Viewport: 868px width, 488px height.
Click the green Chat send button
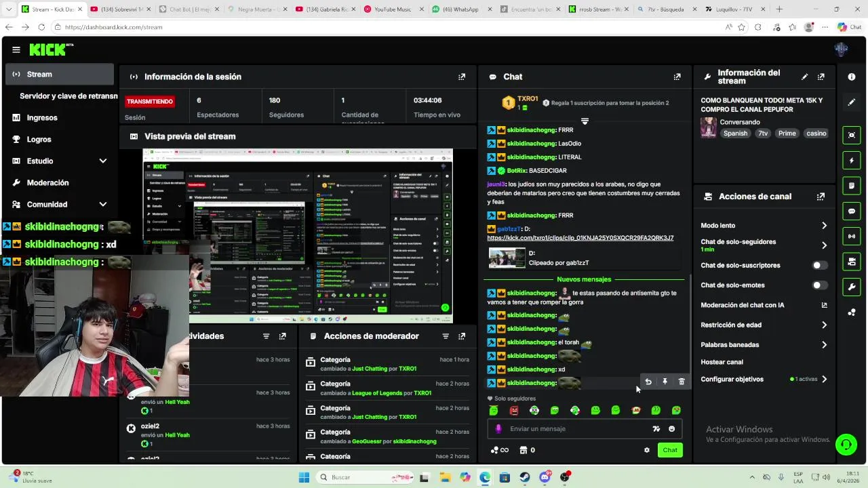point(670,450)
